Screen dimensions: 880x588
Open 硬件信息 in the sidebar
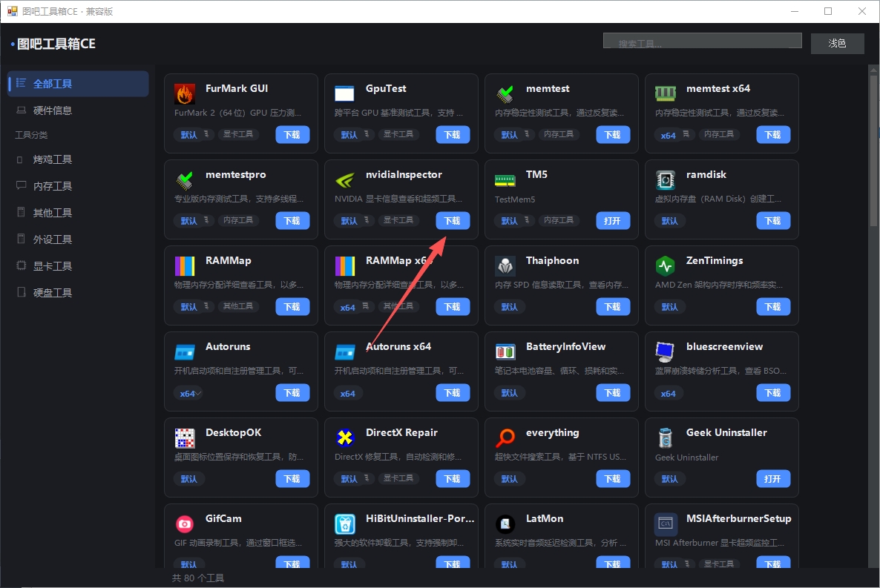click(x=78, y=110)
